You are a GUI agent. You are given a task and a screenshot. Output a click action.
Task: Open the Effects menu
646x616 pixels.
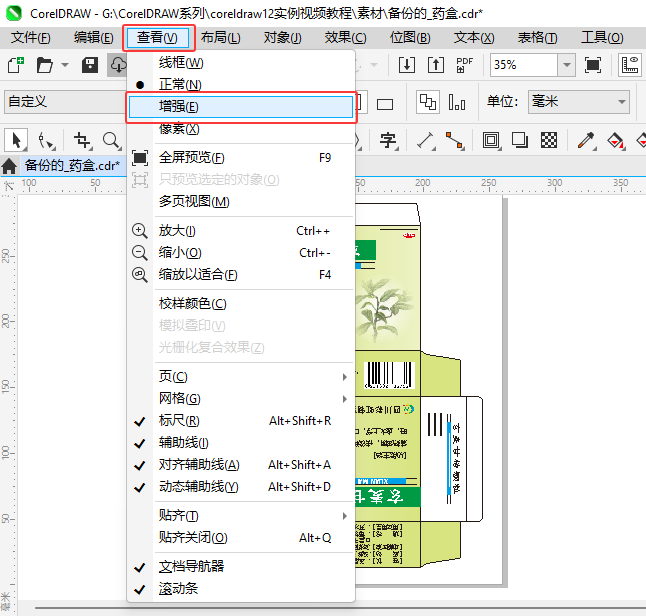tap(345, 37)
